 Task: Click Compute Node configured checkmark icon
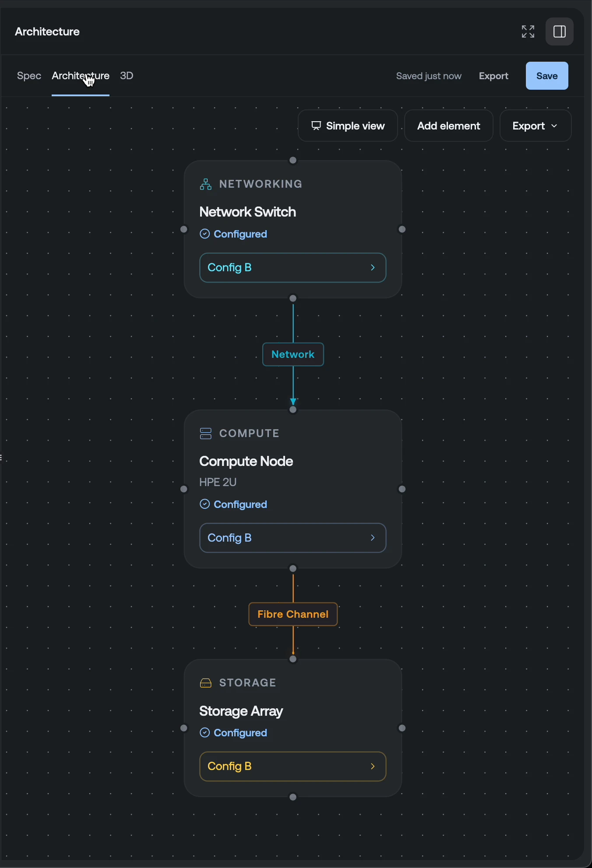pos(204,504)
